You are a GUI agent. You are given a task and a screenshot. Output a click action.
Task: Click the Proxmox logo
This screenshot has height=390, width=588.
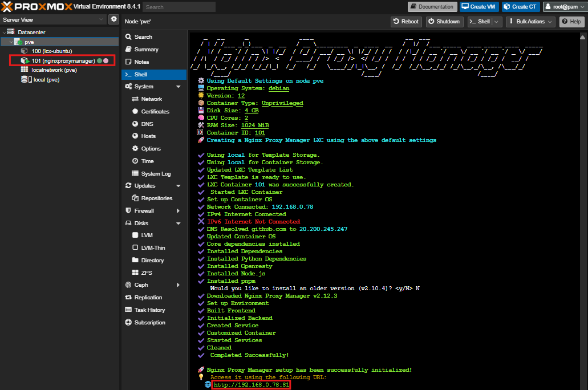click(x=37, y=6)
